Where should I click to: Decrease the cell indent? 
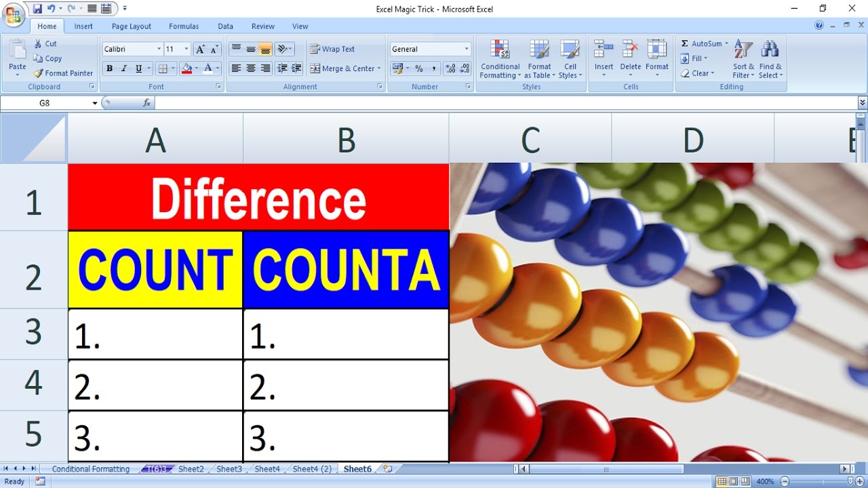(x=282, y=68)
